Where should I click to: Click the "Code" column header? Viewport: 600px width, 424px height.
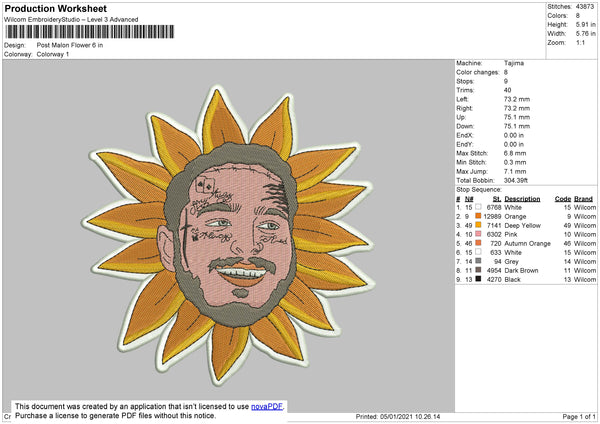pyautogui.click(x=563, y=199)
